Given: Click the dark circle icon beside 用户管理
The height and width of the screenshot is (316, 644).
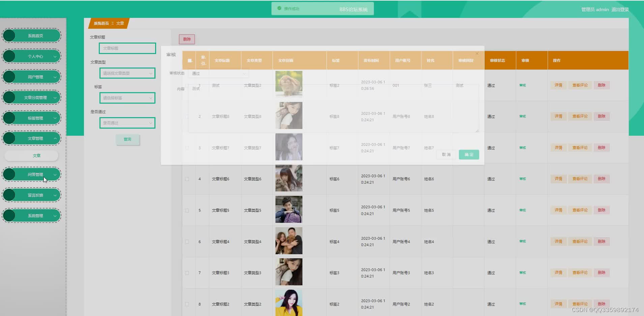Looking at the screenshot, I should (9, 77).
